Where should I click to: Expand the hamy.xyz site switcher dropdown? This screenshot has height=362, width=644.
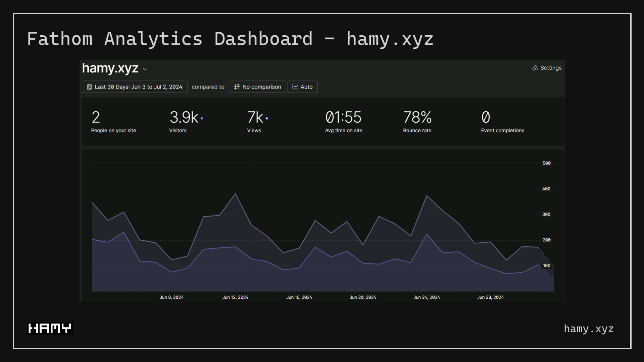145,69
